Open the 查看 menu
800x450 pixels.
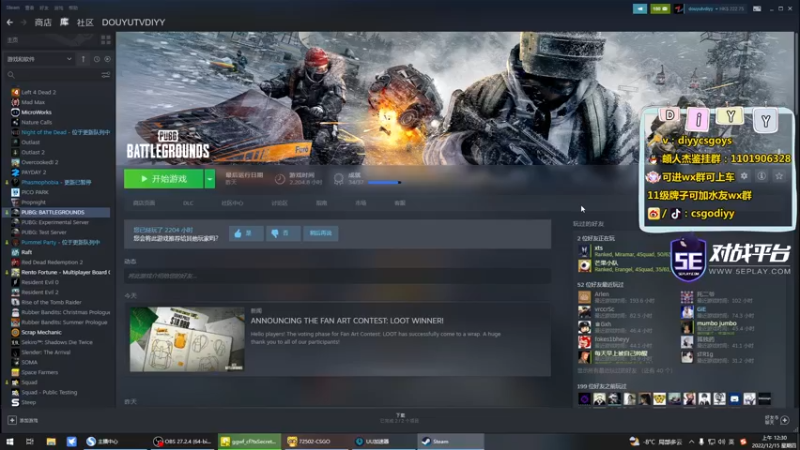pyautogui.click(x=30, y=8)
